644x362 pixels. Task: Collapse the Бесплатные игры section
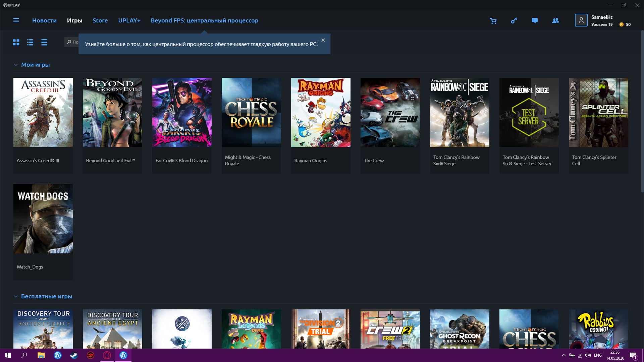pyautogui.click(x=16, y=297)
